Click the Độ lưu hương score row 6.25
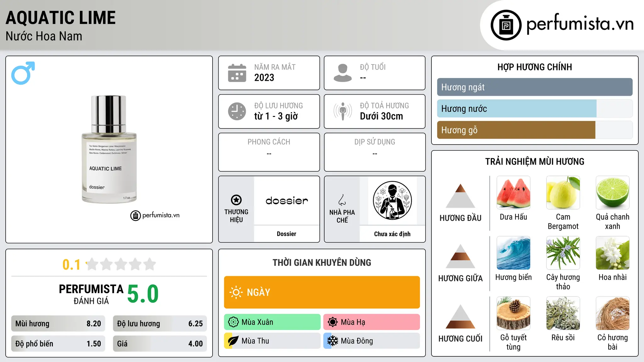This screenshot has height=362, width=644. coord(160,324)
